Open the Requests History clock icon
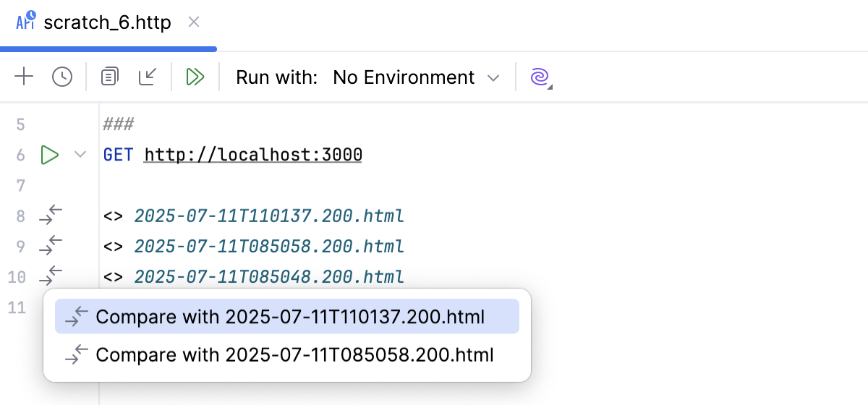The width and height of the screenshot is (868, 405). (62, 77)
